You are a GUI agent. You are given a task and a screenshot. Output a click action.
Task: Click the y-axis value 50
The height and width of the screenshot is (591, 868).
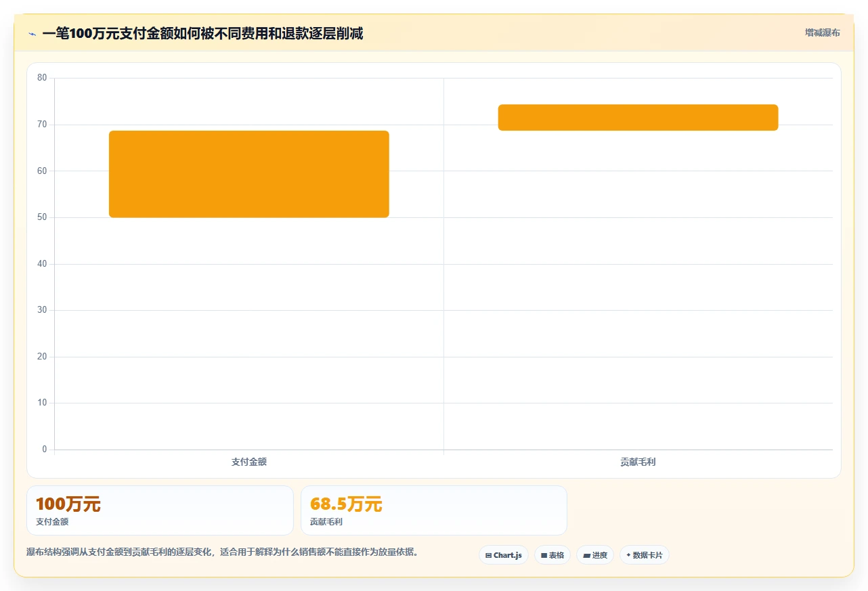(x=42, y=217)
